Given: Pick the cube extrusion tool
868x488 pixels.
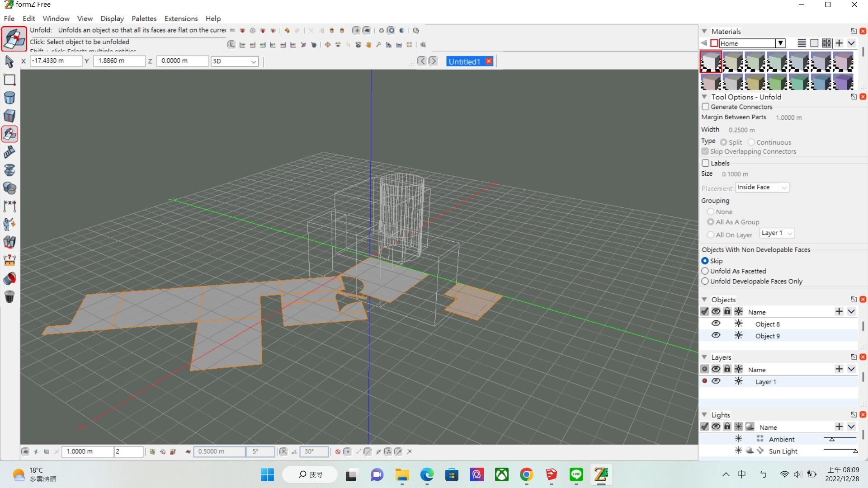Looking at the screenshot, I should coord(9,116).
